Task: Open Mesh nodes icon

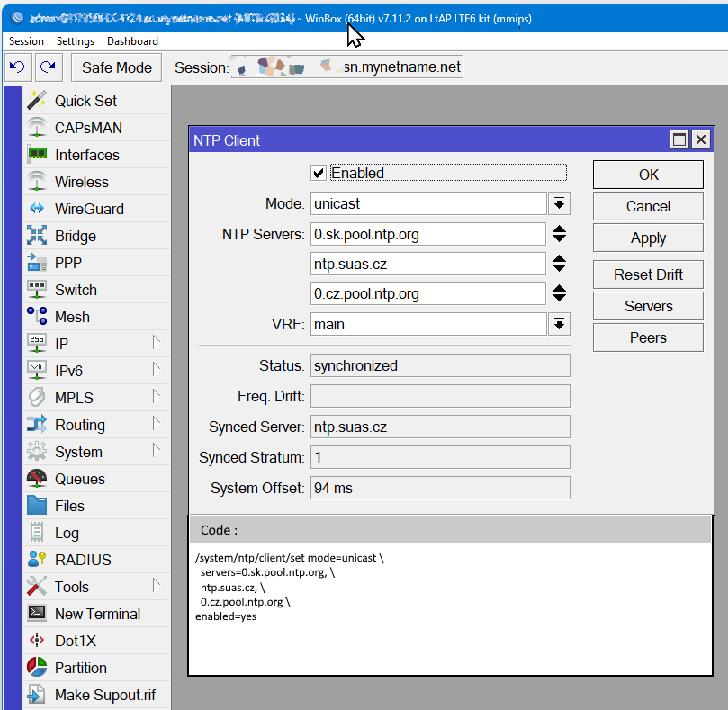Action: (x=37, y=316)
